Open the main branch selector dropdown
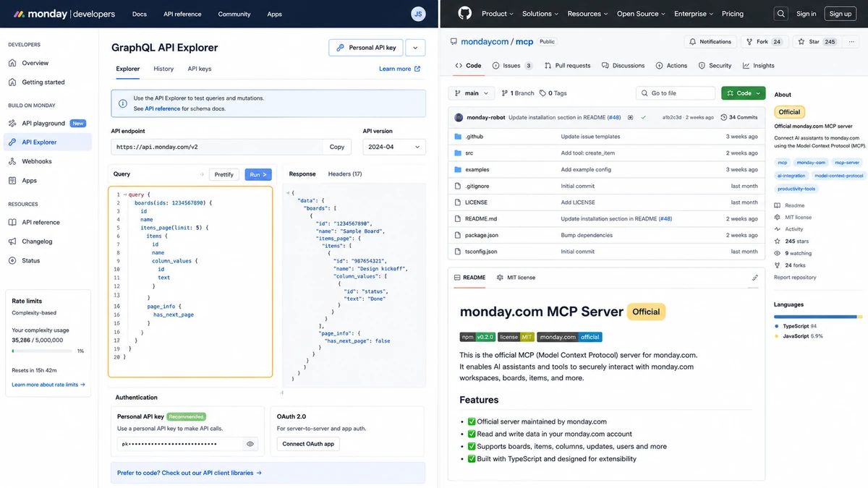Image resolution: width=868 pixels, height=488 pixels. coord(472,93)
